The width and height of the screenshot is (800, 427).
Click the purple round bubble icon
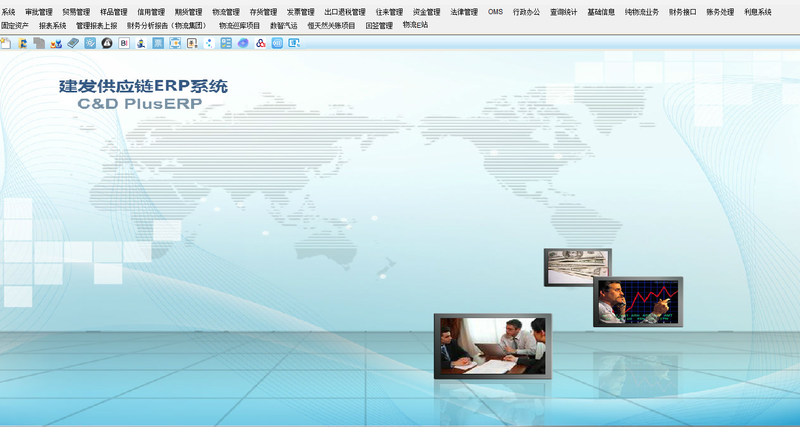[x=243, y=43]
